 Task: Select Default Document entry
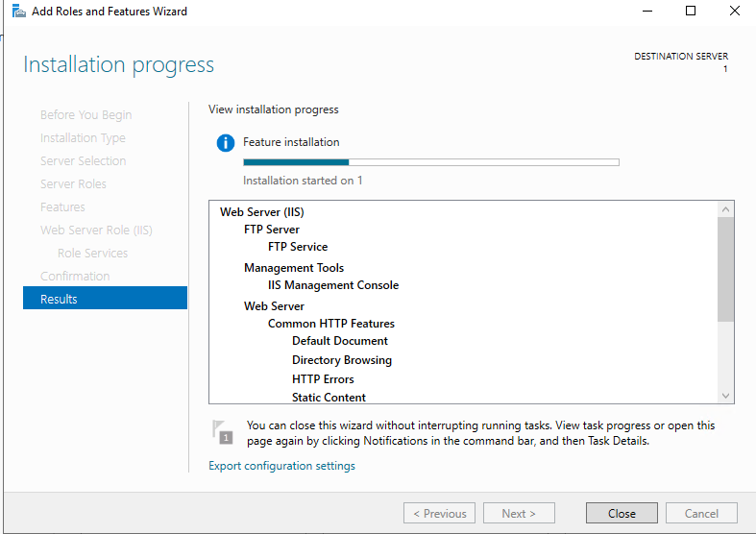[339, 341]
